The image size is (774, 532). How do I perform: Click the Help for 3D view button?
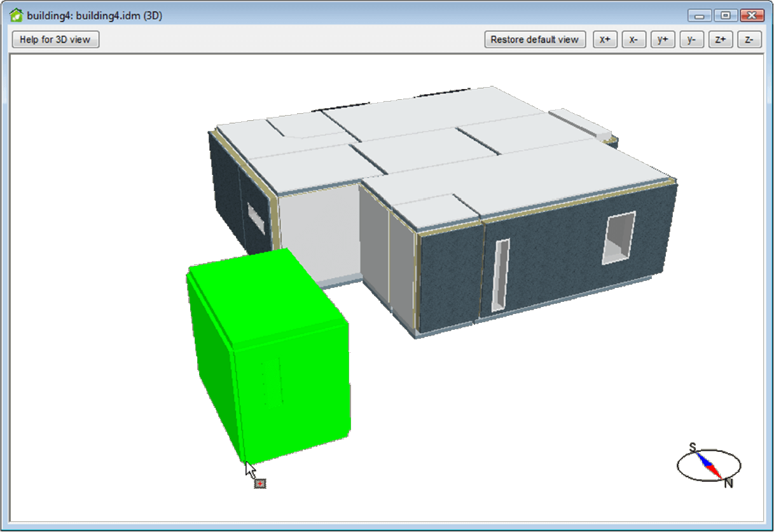click(x=55, y=39)
